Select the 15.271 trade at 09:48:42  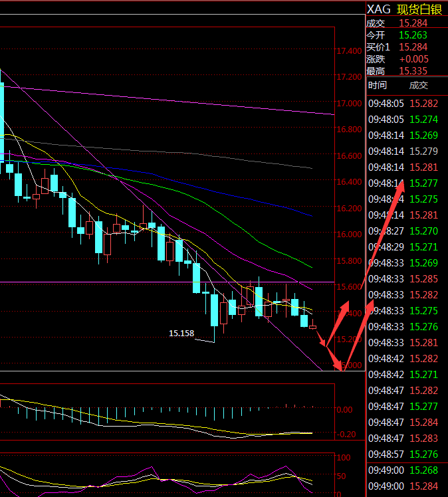424,375
